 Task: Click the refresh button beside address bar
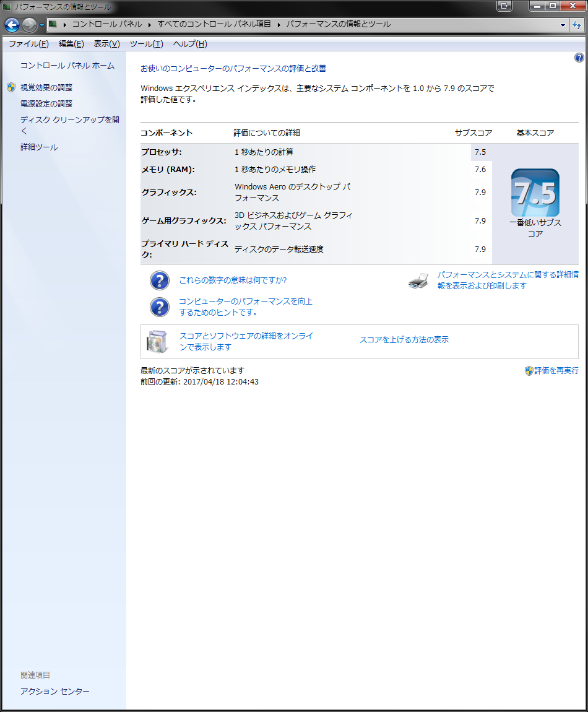tap(577, 25)
